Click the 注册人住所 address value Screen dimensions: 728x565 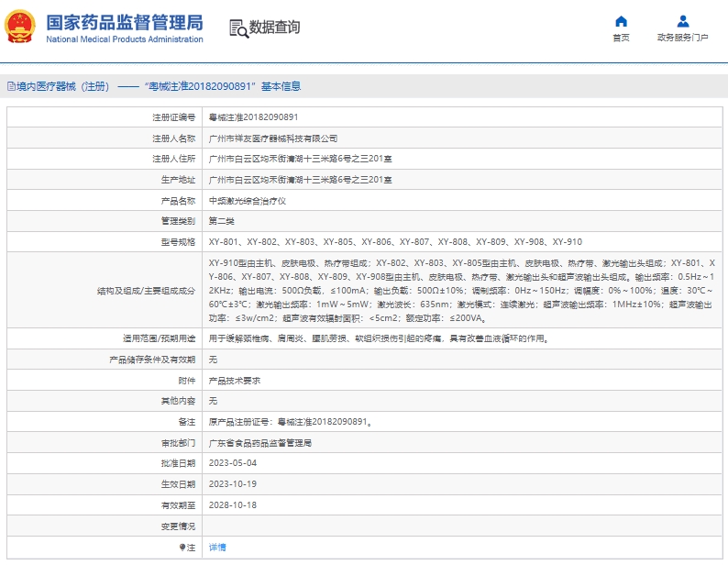(301, 159)
